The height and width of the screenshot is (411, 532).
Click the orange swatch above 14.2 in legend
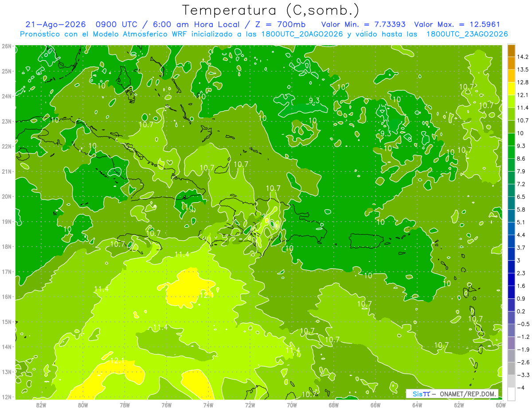click(511, 50)
